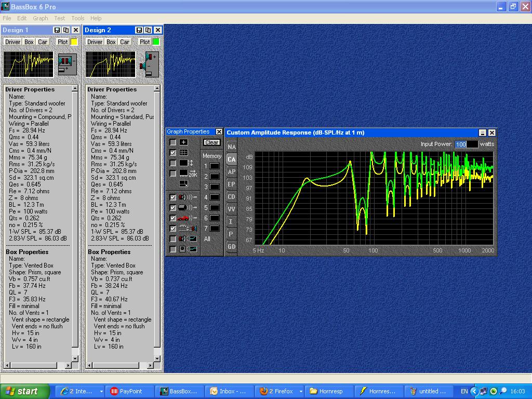
Task: Click the vertical scale arrows icon
Action: click(x=187, y=163)
